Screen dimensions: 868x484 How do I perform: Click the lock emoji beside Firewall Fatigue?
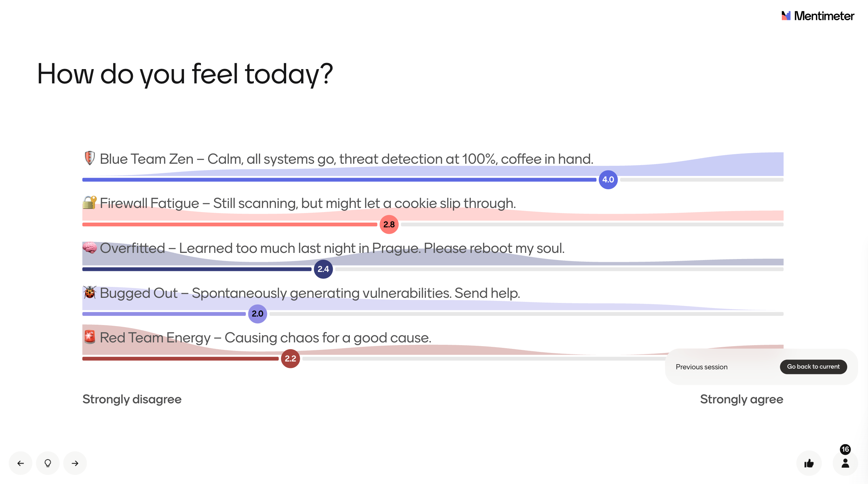point(90,203)
